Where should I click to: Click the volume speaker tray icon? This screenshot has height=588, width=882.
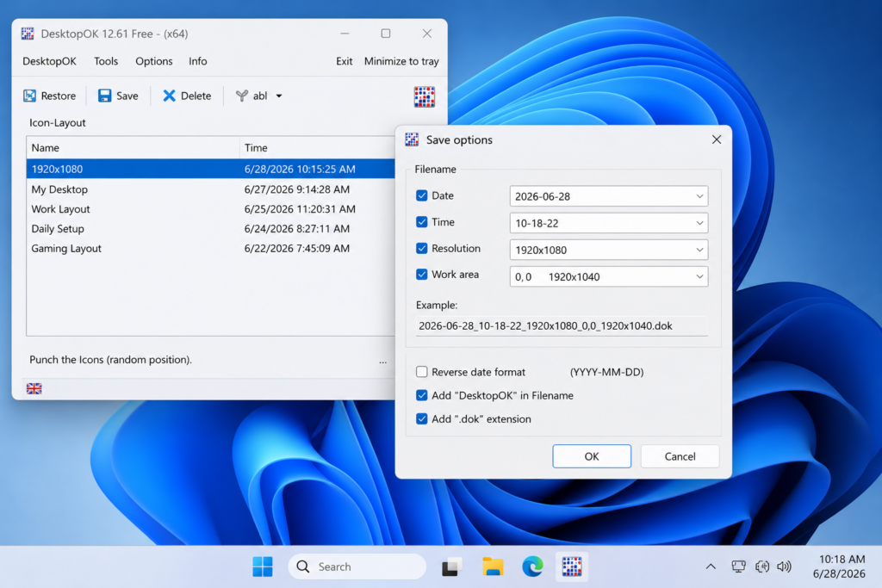[x=784, y=566]
